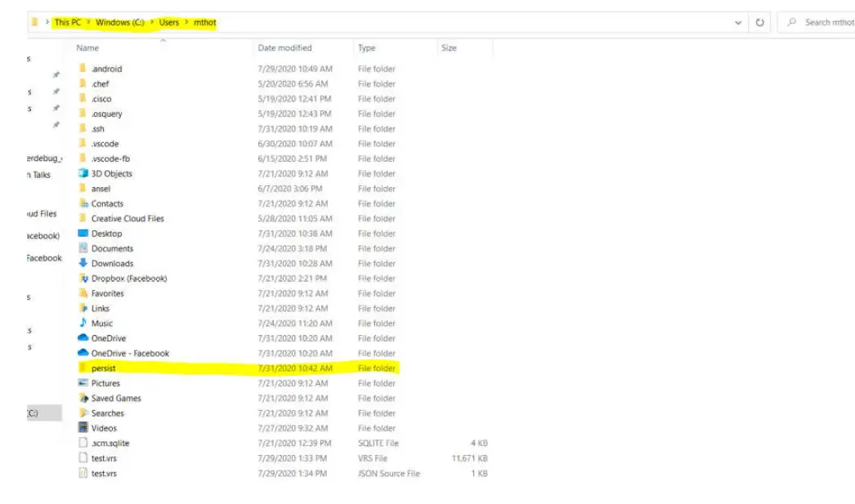
Task: Click the .android folder icon
Action: (83, 68)
